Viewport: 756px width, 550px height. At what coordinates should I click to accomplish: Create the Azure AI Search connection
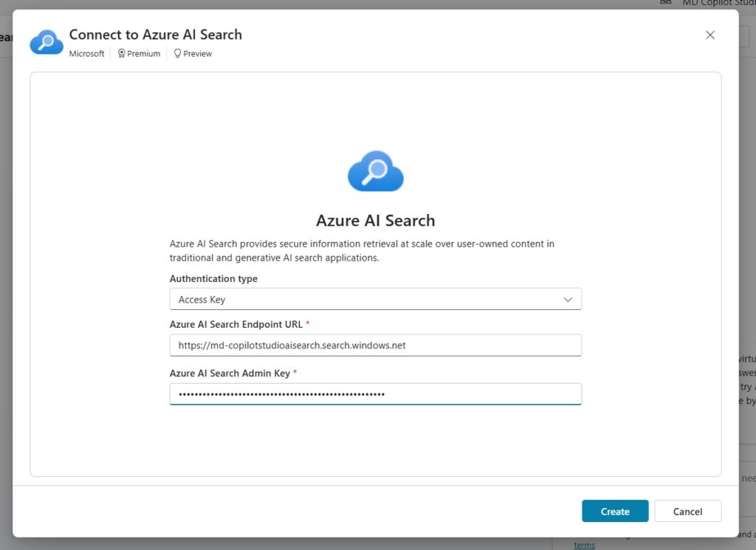[615, 512]
